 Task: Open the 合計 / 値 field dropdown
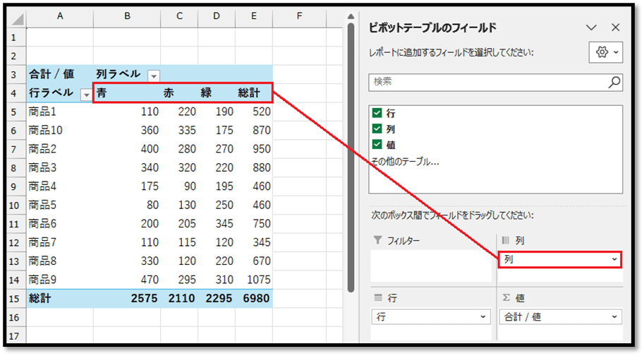pos(614,317)
